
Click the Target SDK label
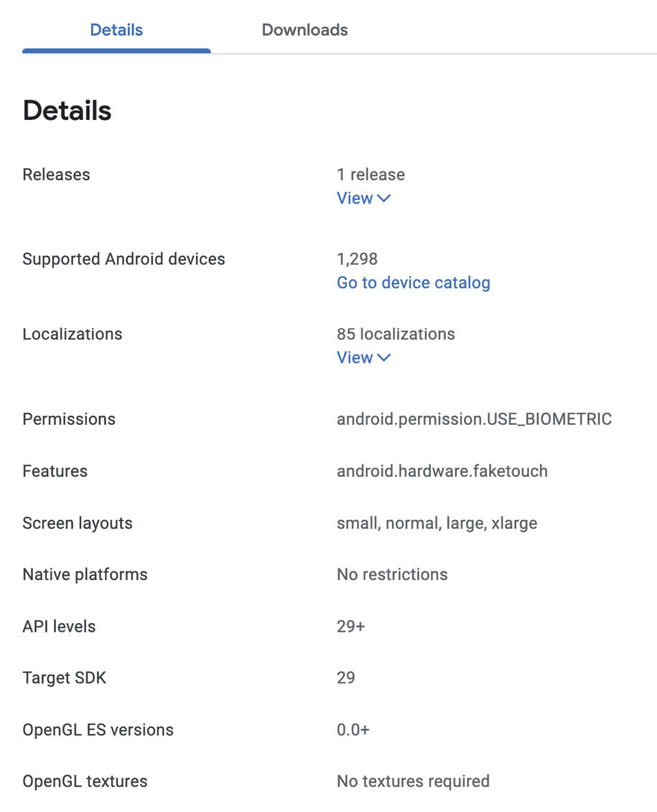64,678
